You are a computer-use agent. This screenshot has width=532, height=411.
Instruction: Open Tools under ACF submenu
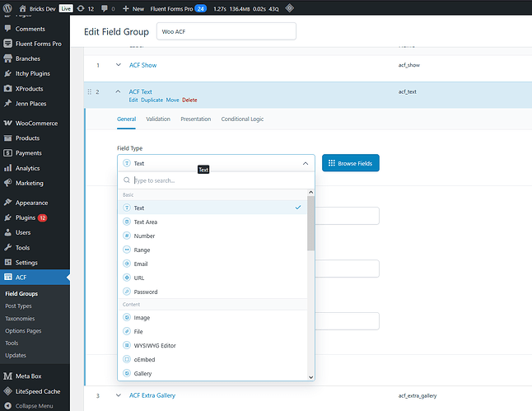[12, 343]
